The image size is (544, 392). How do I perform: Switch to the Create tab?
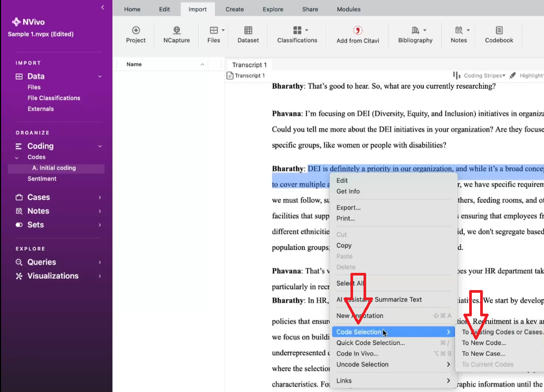pyautogui.click(x=234, y=10)
